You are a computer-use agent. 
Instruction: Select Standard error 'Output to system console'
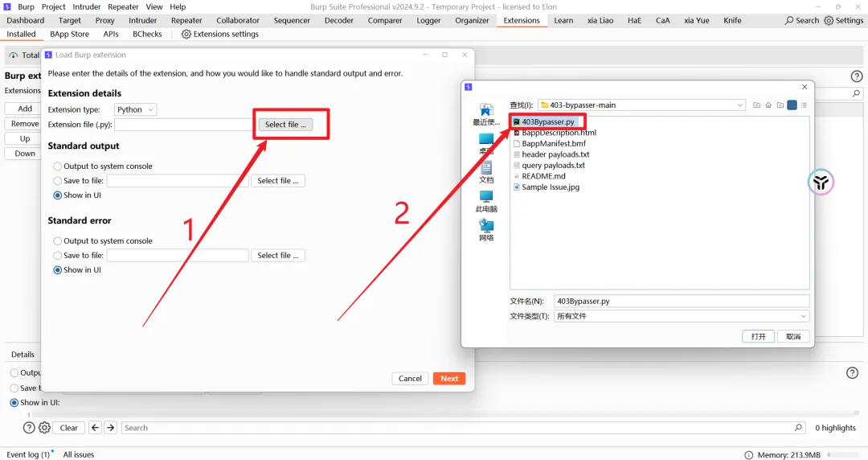click(x=58, y=241)
